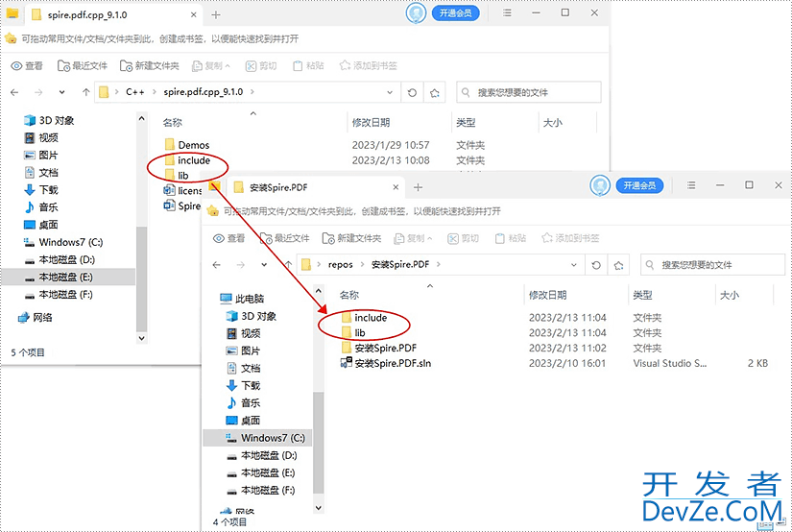
Task: Click repos breadcrumb in front window path
Action: click(341, 264)
